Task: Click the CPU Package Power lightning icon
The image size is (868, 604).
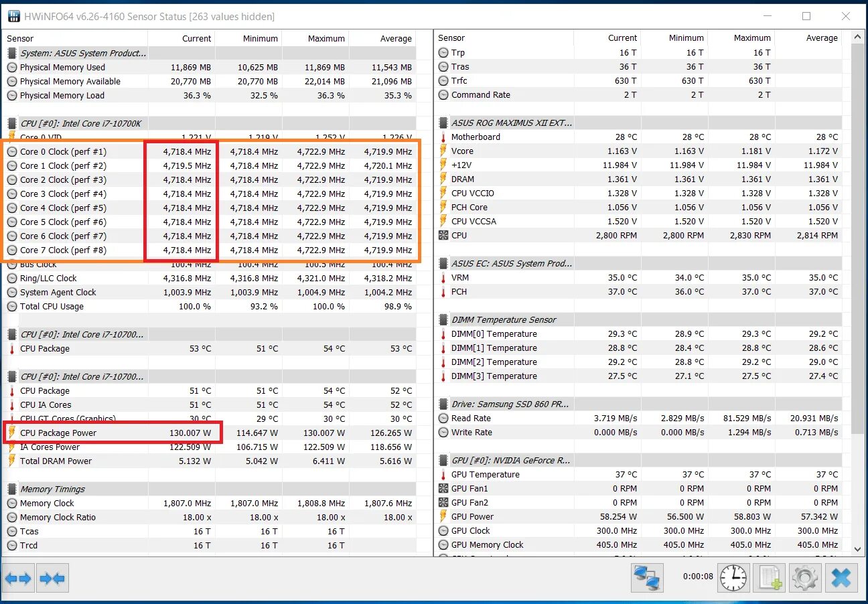Action: tap(11, 433)
